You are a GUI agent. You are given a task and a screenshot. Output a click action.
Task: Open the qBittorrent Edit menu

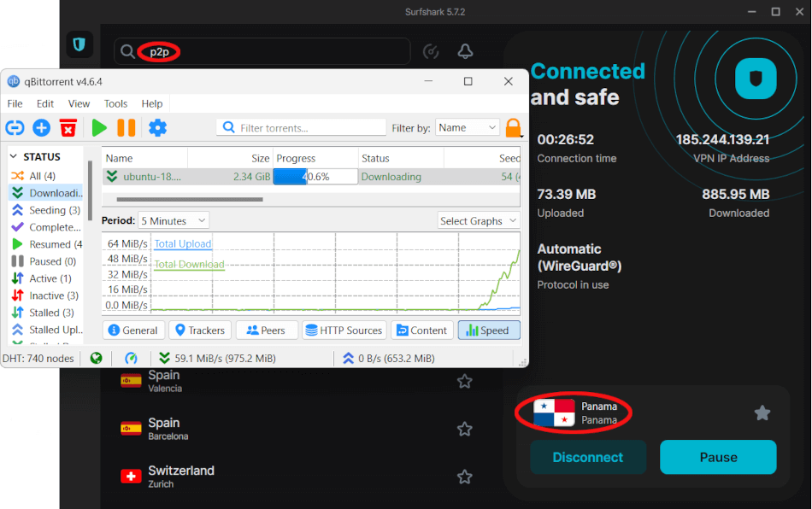(x=45, y=103)
